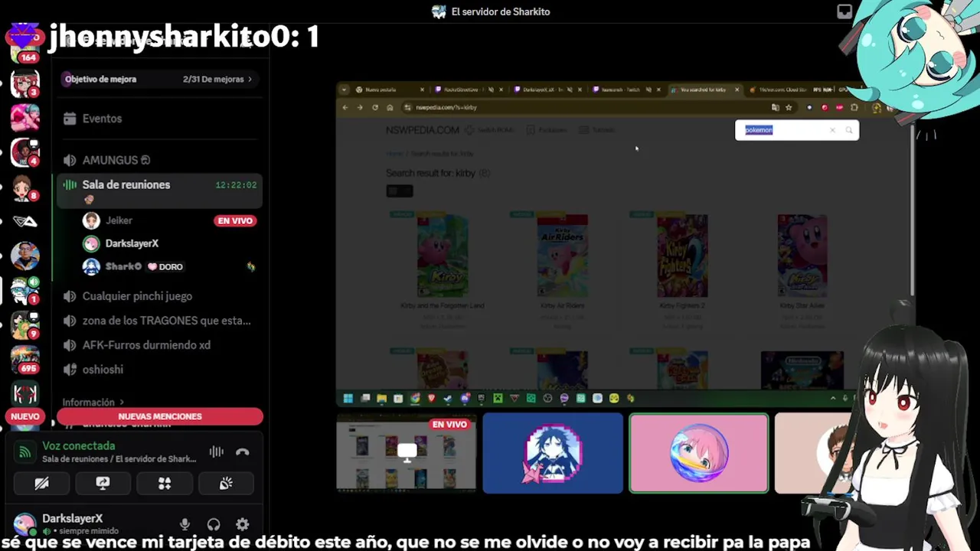The image size is (980, 551).
Task: Select the pink-haired avatar participant tile
Action: [698, 453]
